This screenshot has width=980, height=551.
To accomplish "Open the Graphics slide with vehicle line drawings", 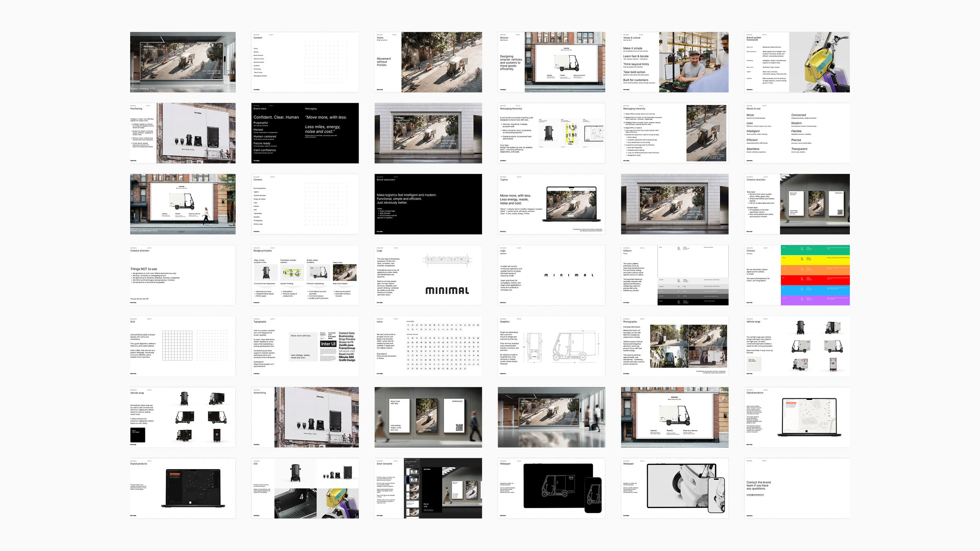I will point(551,346).
